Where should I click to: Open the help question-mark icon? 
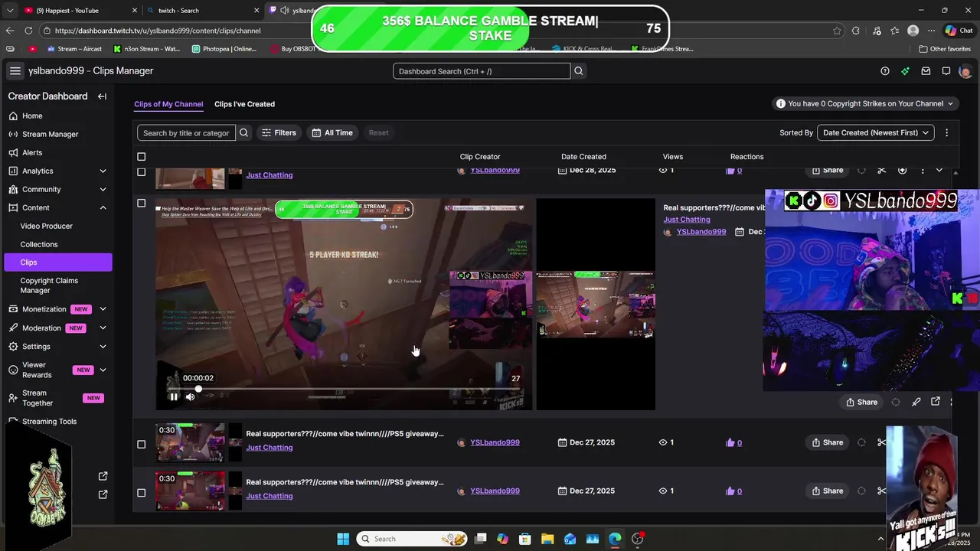tap(885, 71)
